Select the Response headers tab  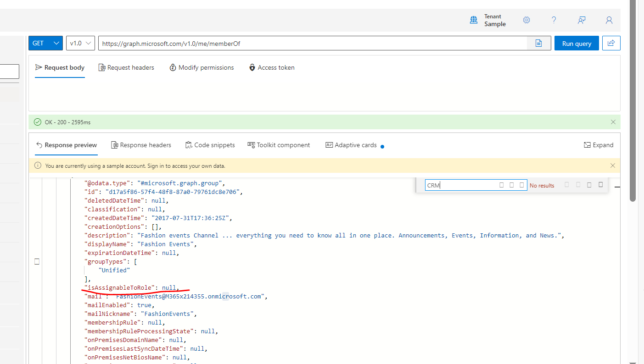coord(141,145)
